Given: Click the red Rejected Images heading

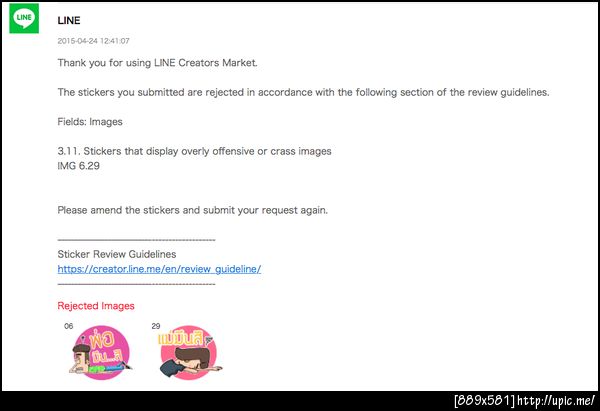Looking at the screenshot, I should [x=96, y=306].
